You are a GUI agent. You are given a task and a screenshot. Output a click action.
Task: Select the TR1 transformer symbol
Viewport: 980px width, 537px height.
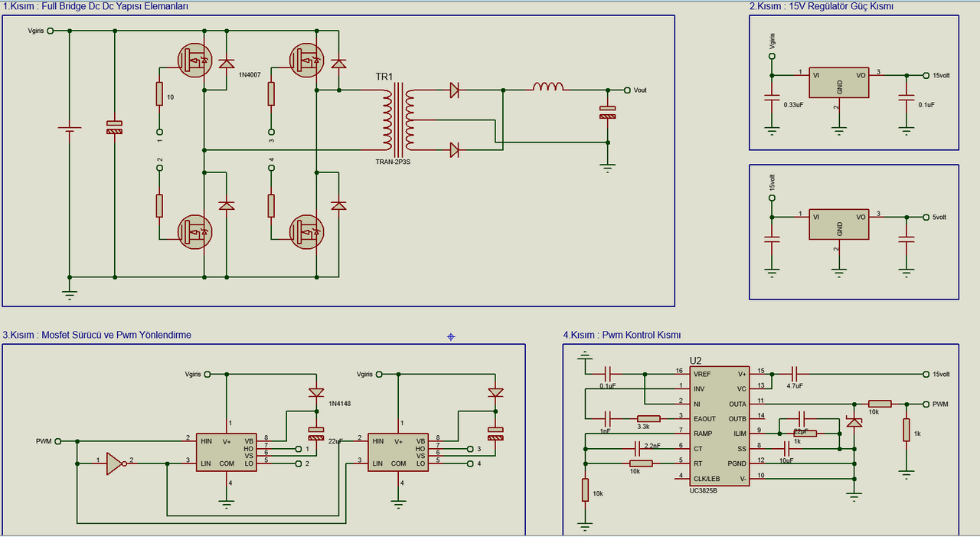coord(398,120)
